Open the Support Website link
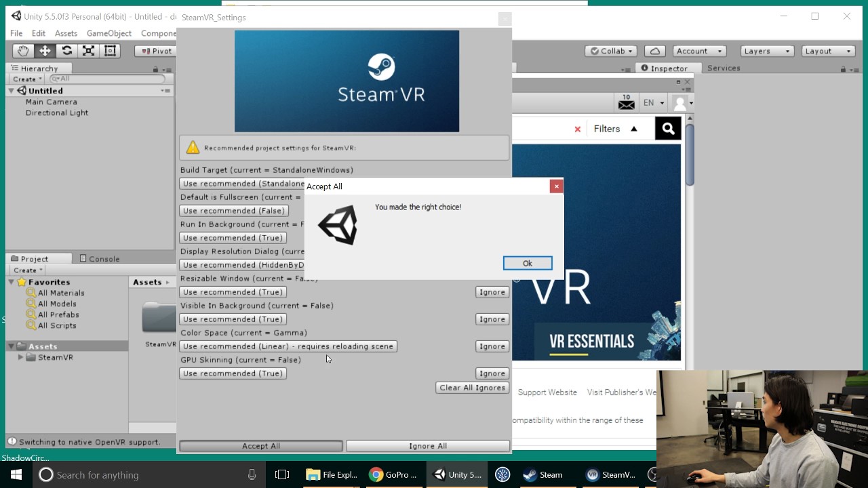Viewport: 868px width, 488px height. 547,392
